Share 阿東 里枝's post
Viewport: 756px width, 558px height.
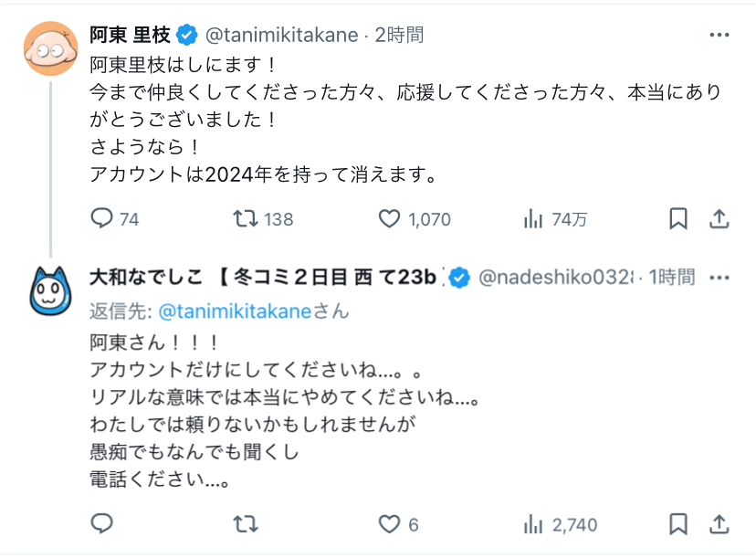pos(719,219)
